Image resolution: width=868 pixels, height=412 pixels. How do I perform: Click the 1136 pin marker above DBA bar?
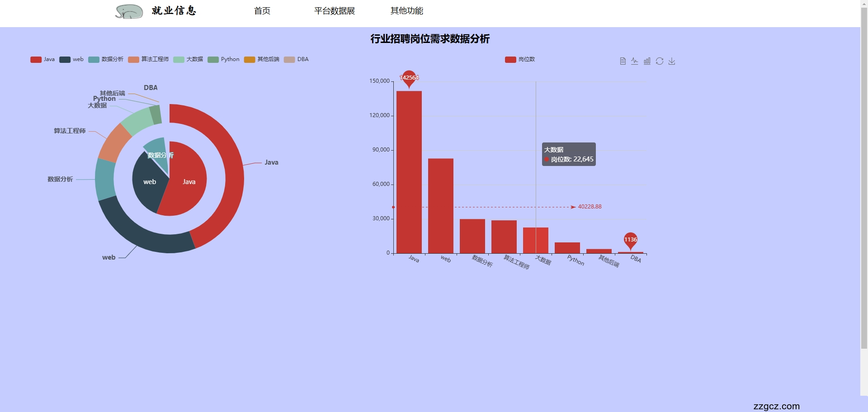pos(630,239)
